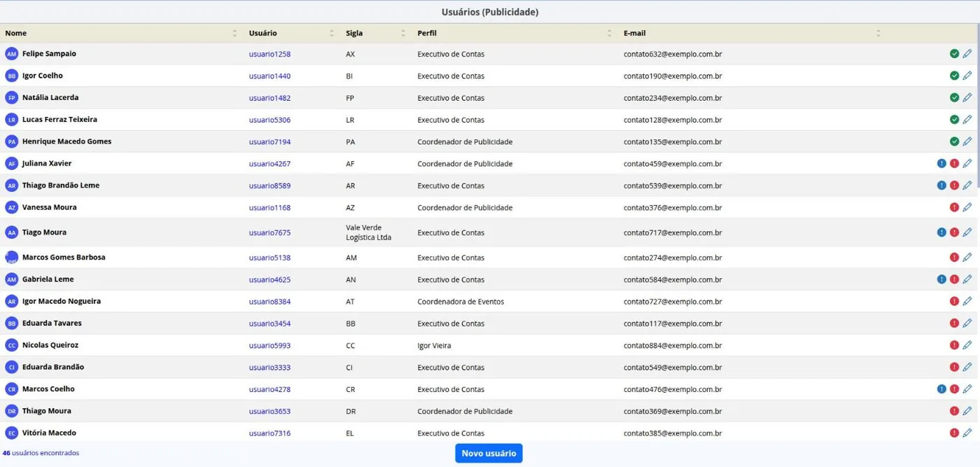The image size is (980, 467).
Task: Click the sigla "Vale Verde Logística Ltda"
Action: pyautogui.click(x=369, y=232)
